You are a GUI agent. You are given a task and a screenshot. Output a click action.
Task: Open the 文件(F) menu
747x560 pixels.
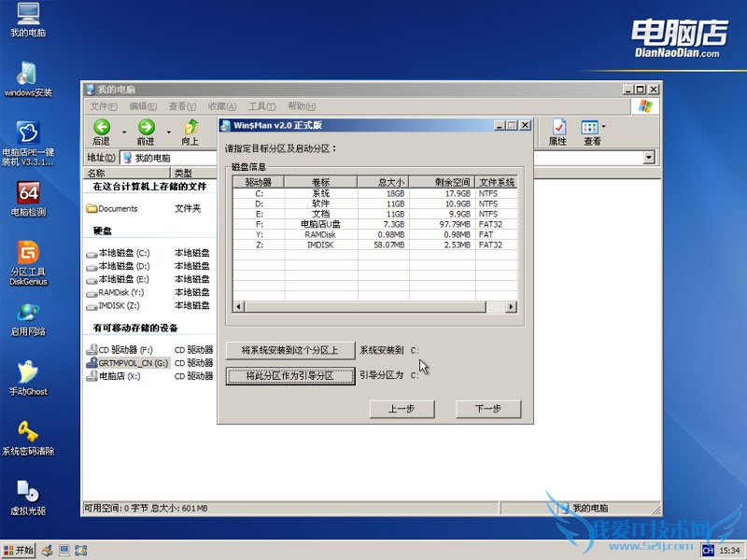click(x=104, y=106)
